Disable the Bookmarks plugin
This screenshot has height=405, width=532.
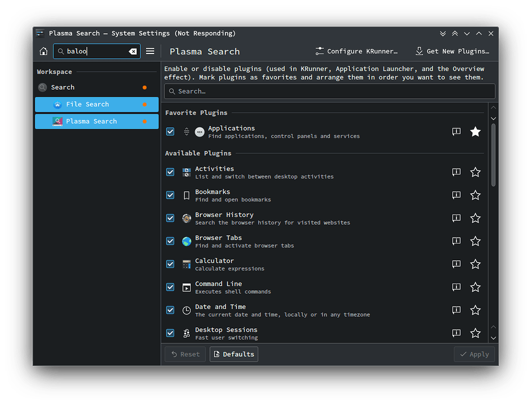[x=170, y=195]
